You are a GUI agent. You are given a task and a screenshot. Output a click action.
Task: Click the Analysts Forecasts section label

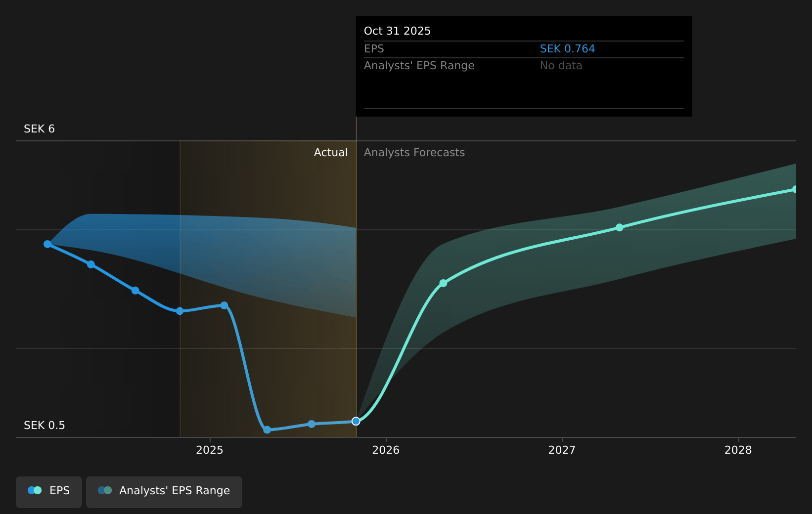pos(414,153)
